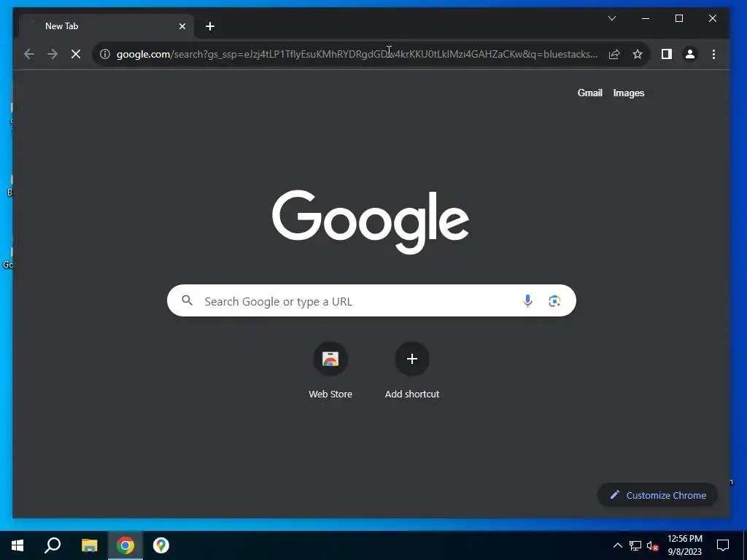Open Google Images link
The width and height of the screenshot is (747, 560).
[628, 93]
